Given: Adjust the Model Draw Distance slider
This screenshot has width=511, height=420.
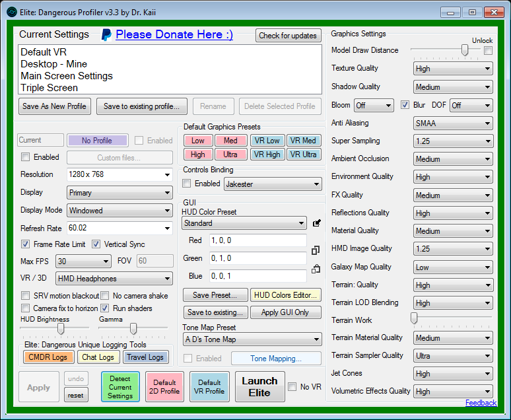Looking at the screenshot, I should tap(465, 50).
